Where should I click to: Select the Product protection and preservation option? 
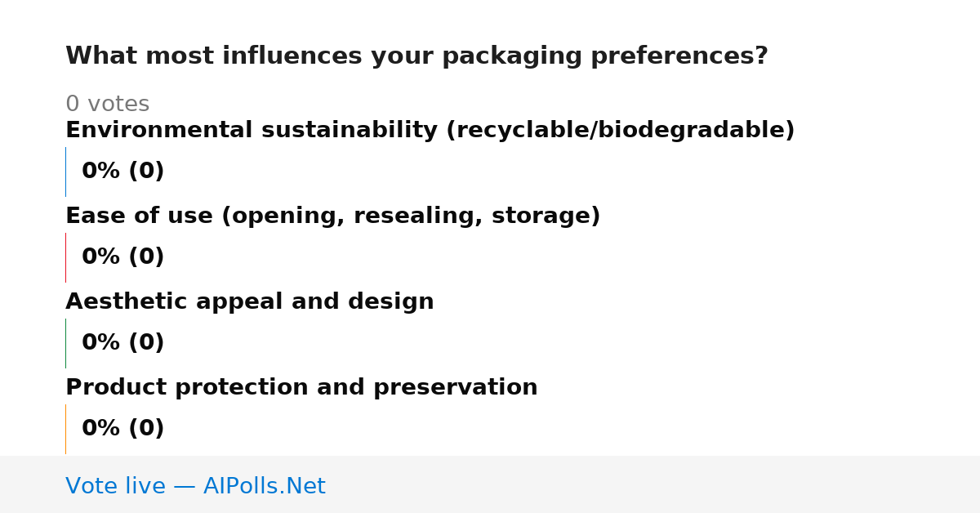click(x=301, y=388)
